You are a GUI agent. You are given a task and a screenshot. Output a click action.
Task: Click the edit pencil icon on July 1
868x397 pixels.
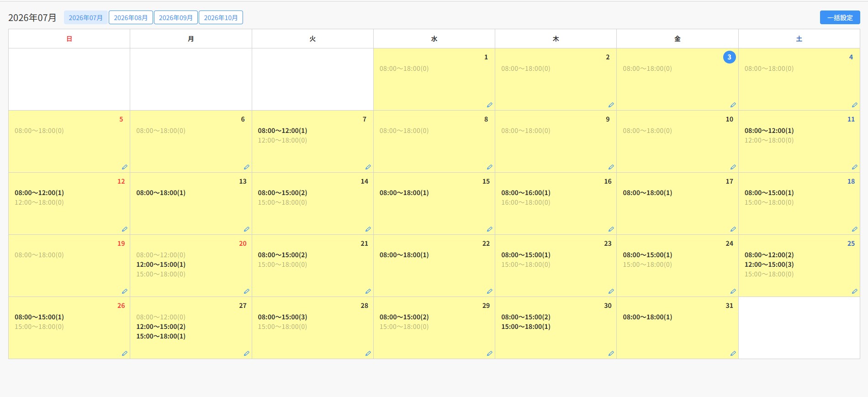click(x=489, y=105)
